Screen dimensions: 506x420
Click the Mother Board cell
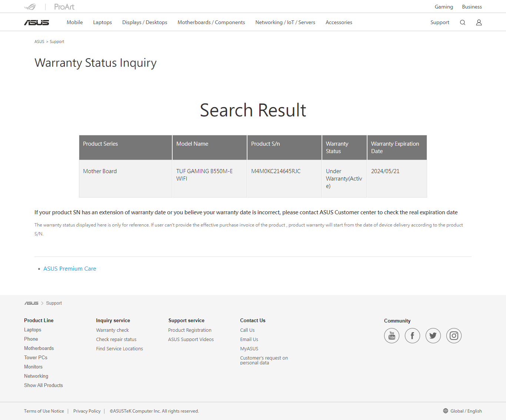click(126, 179)
